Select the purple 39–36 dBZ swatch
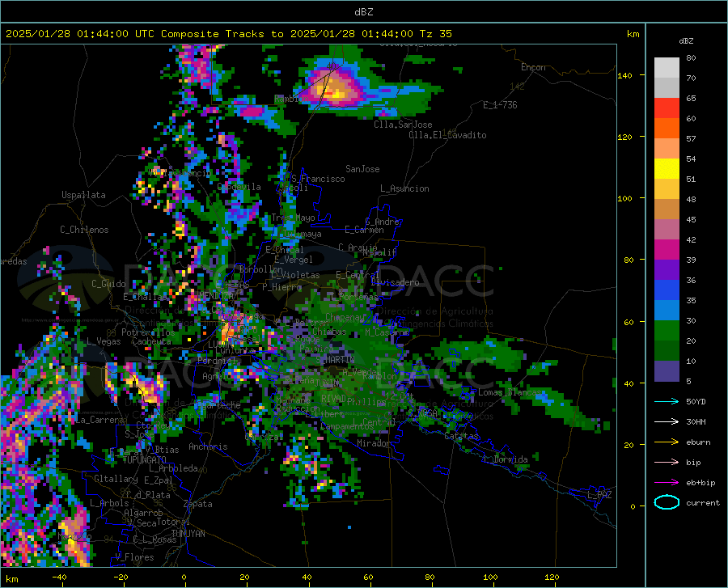 (667, 270)
